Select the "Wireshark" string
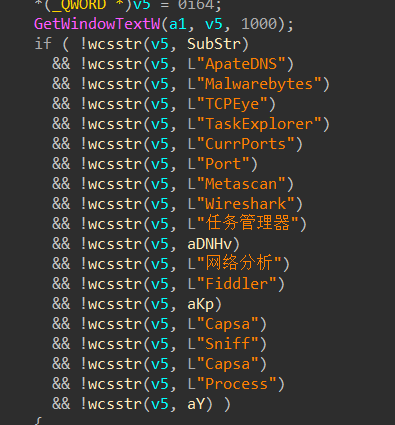 coord(245,204)
